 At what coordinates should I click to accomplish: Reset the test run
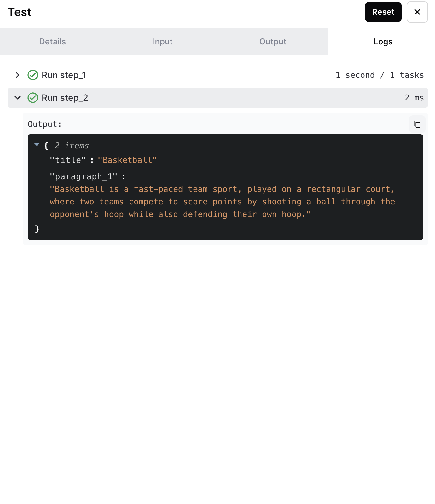coord(383,12)
